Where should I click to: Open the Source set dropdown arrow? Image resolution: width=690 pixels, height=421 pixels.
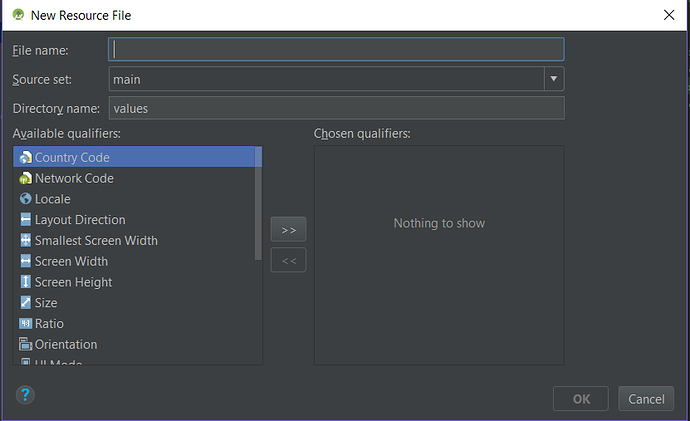pos(554,79)
